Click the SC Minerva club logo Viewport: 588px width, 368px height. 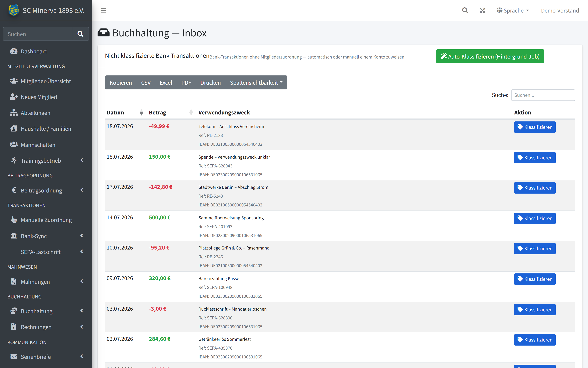click(14, 10)
